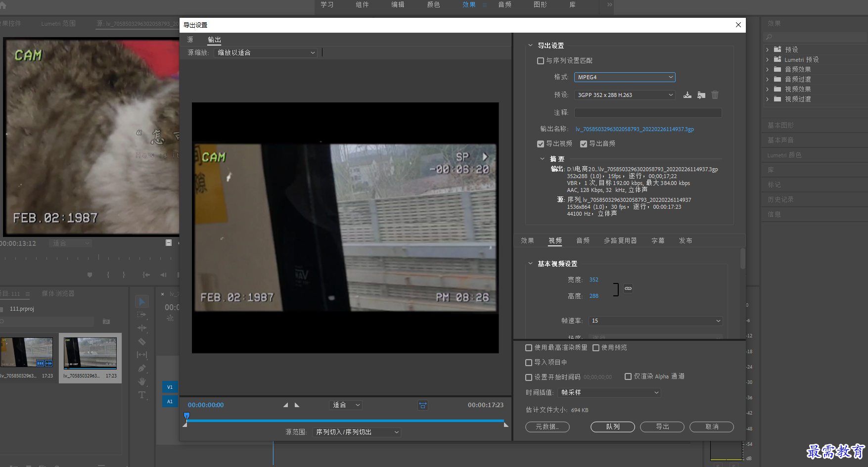The height and width of the screenshot is (467, 868).
Task: Switch to Effects tab in export settings
Action: pyautogui.click(x=527, y=240)
